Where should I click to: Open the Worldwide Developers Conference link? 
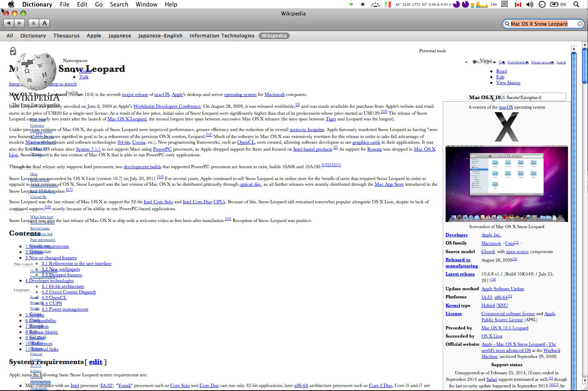[167, 106]
